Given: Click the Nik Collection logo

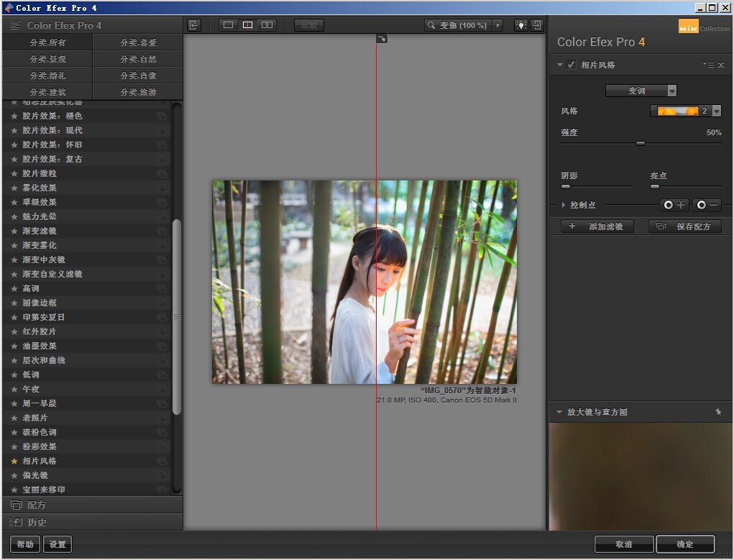Looking at the screenshot, I should pyautogui.click(x=704, y=27).
